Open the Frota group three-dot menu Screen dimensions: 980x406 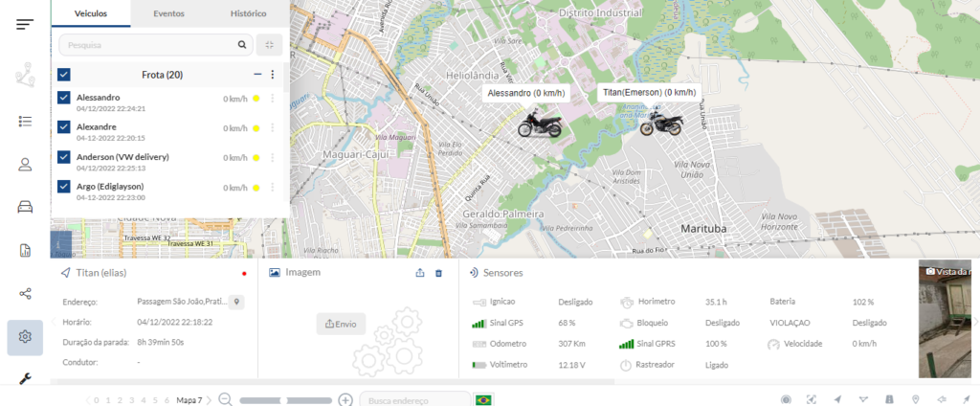click(273, 75)
